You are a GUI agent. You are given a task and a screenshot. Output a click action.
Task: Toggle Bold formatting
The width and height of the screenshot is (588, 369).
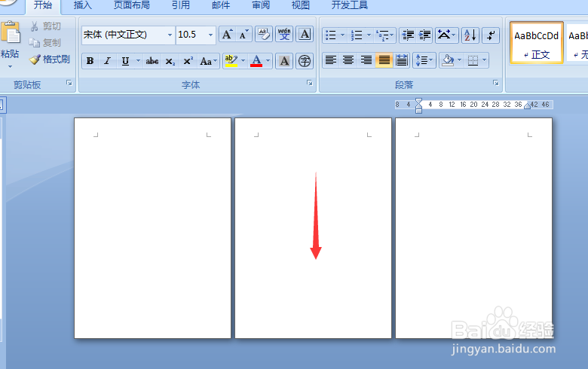tap(90, 61)
